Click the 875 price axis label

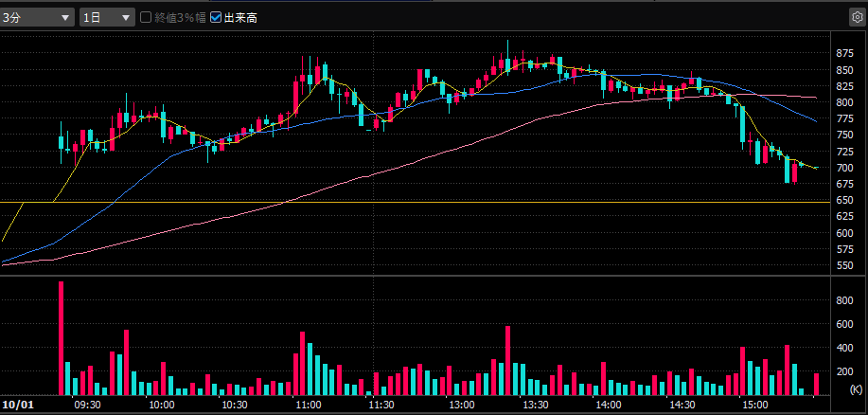pos(845,53)
